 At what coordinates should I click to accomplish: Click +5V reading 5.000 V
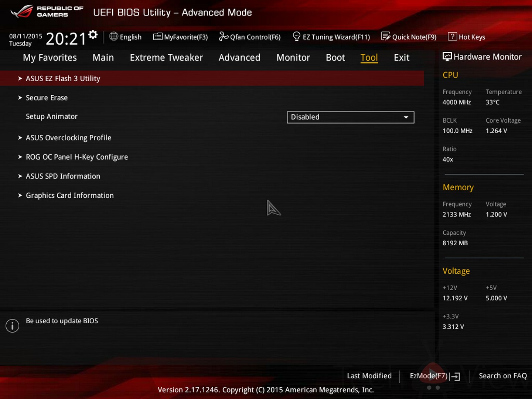coord(497,298)
